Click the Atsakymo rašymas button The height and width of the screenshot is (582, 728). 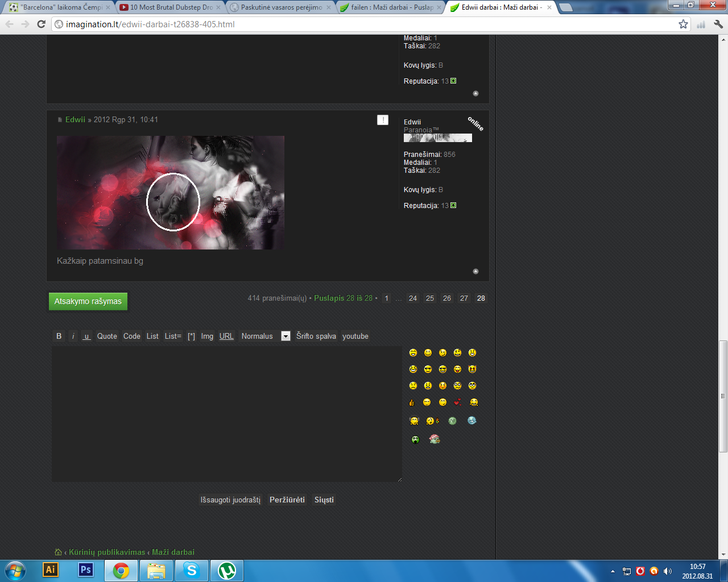tap(88, 301)
